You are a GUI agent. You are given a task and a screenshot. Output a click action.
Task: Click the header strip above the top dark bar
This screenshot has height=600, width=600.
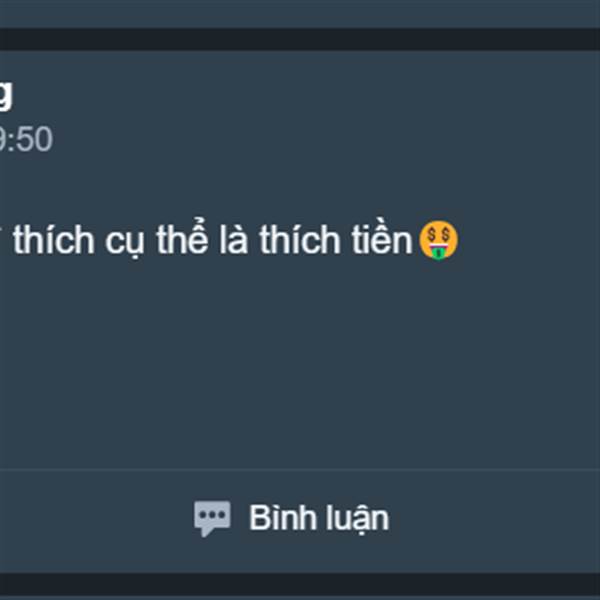(300, 14)
